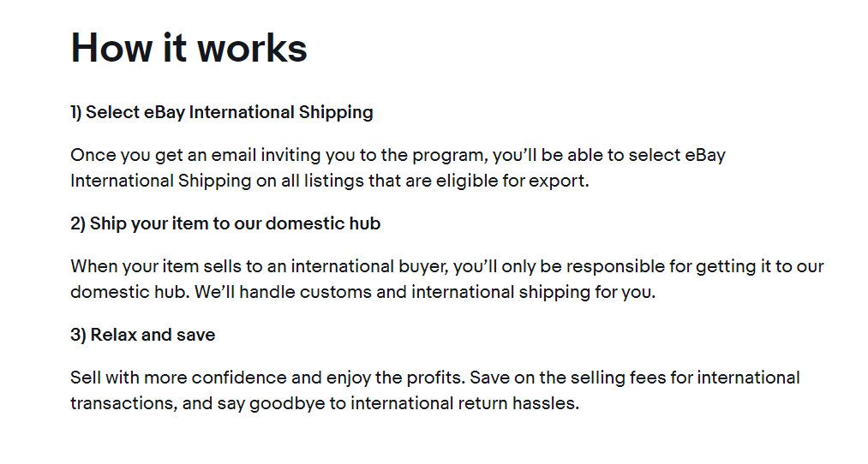868x464 pixels.
Task: Click the word "eBay" in step one subheading
Action: (x=165, y=112)
